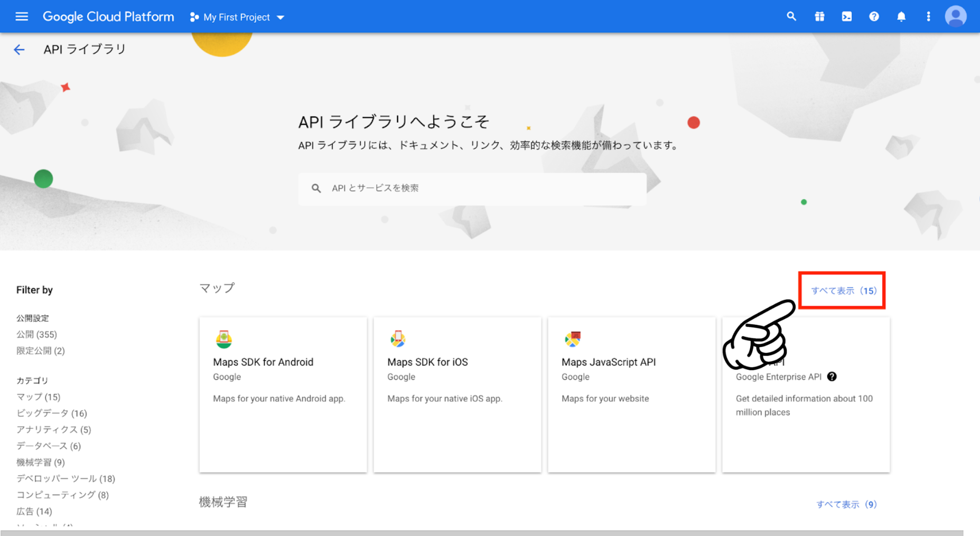
Task: Click the Maps SDK for iOS icon
Action: [398, 339]
